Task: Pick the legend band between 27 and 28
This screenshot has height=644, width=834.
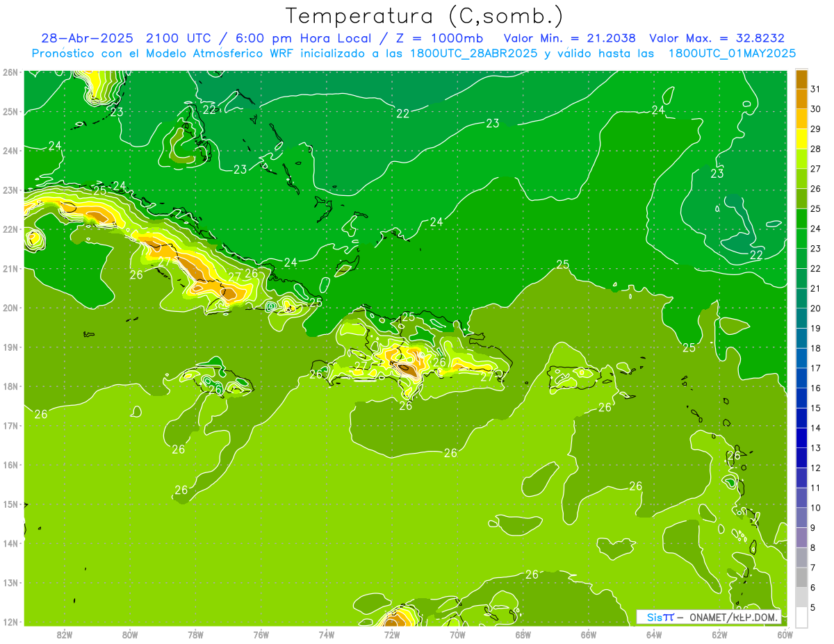Action: point(801,158)
